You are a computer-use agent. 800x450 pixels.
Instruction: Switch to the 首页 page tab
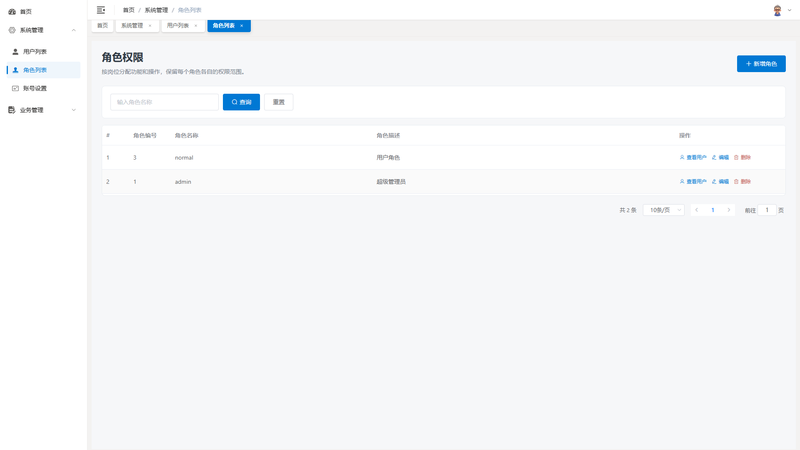coord(103,26)
